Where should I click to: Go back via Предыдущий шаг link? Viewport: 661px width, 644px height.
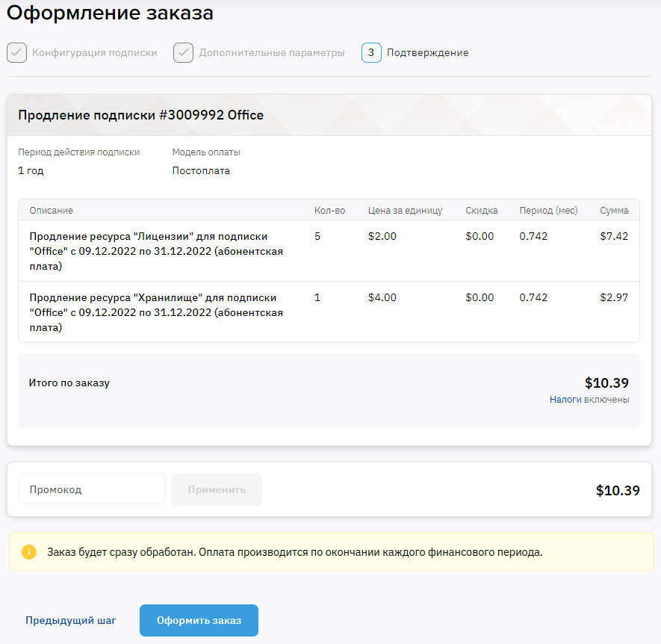click(70, 620)
